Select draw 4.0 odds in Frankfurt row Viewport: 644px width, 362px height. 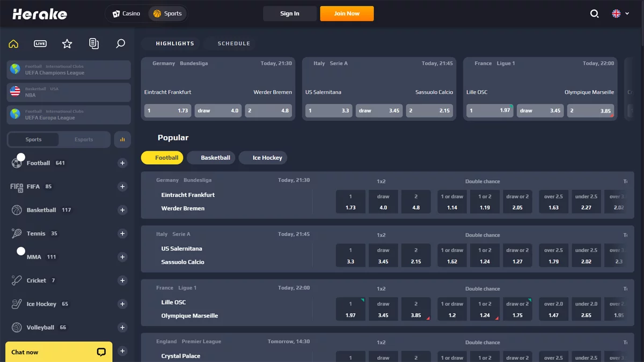click(x=383, y=202)
